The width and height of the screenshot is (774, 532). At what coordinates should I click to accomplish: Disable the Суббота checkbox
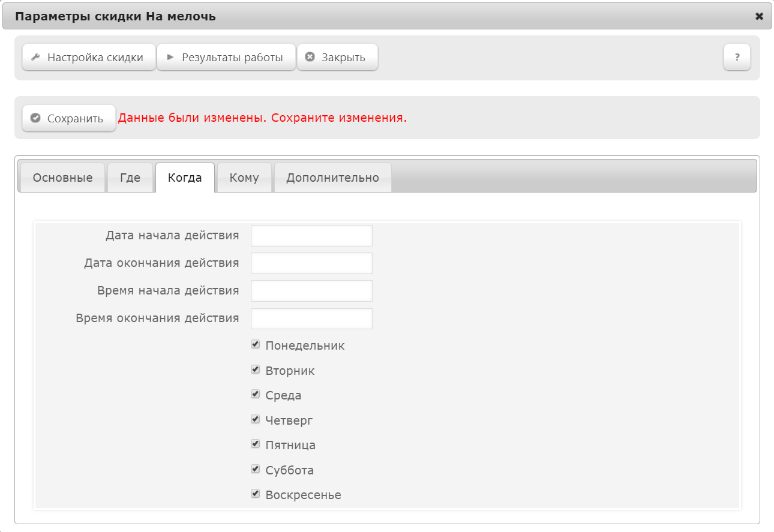pyautogui.click(x=256, y=469)
